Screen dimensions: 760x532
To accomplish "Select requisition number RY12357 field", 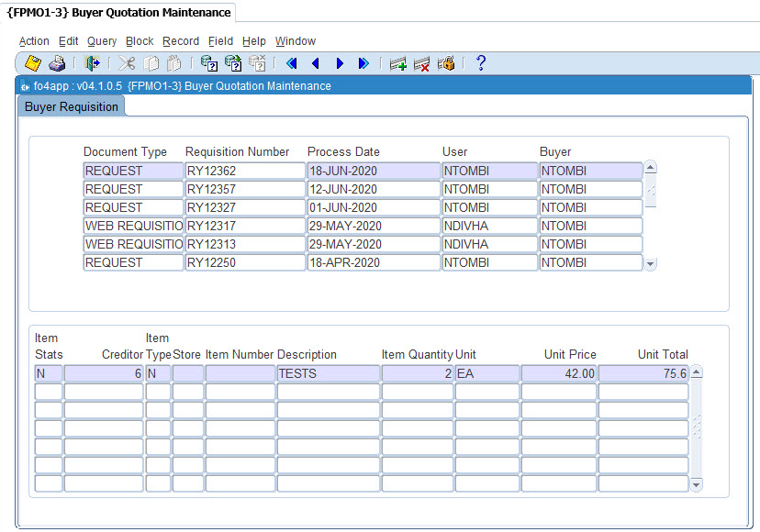I will click(x=245, y=189).
